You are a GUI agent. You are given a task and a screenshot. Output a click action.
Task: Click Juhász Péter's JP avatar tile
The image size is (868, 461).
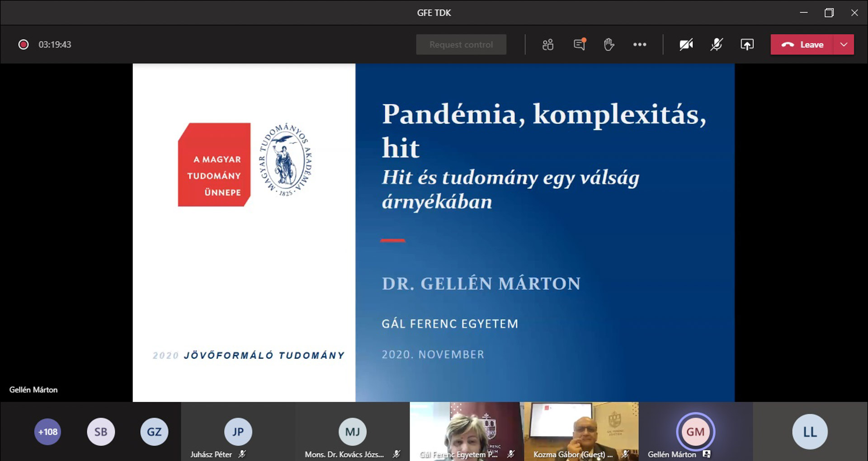click(238, 432)
